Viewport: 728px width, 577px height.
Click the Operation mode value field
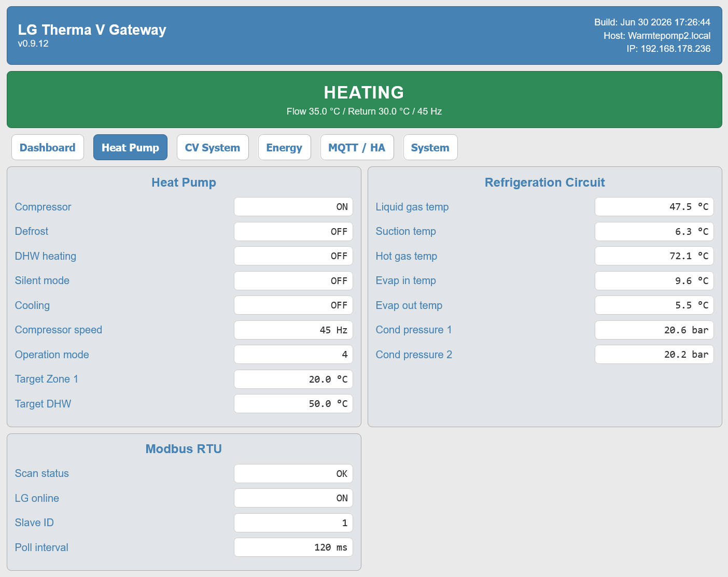tap(293, 354)
